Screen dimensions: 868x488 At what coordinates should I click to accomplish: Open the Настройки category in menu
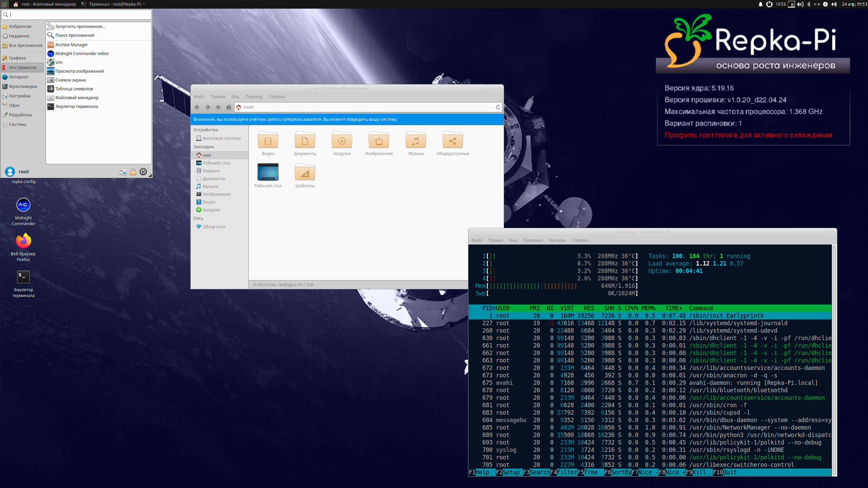[19, 96]
